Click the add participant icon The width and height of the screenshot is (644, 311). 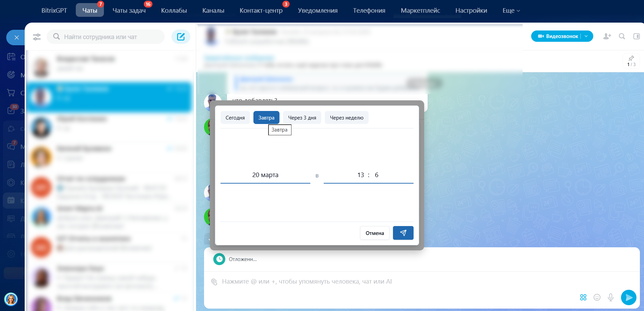[607, 36]
